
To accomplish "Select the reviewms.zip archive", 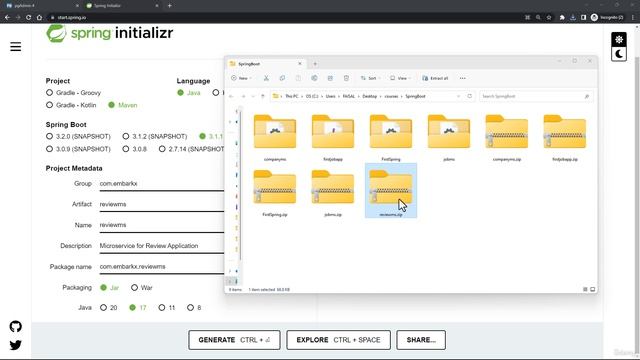I will [x=391, y=191].
